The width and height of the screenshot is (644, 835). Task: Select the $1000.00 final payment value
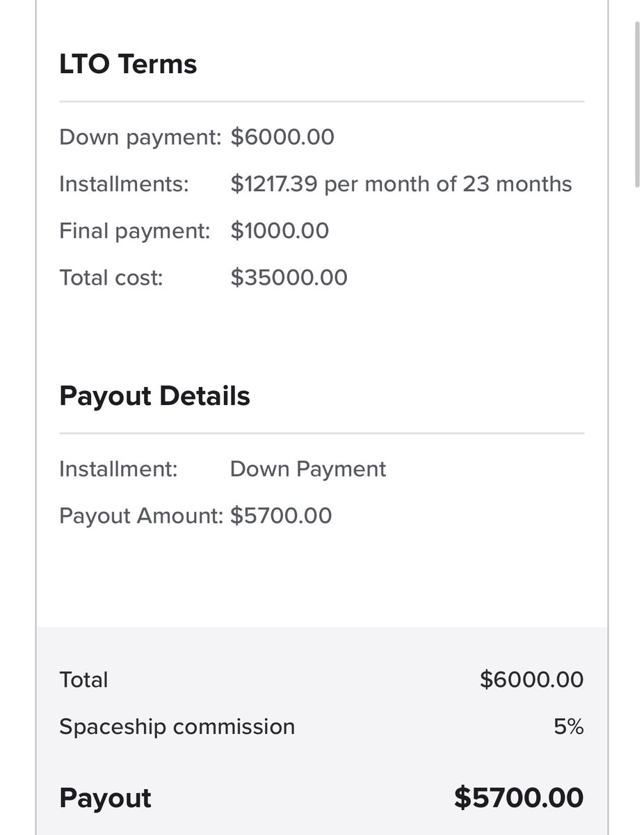pos(280,231)
